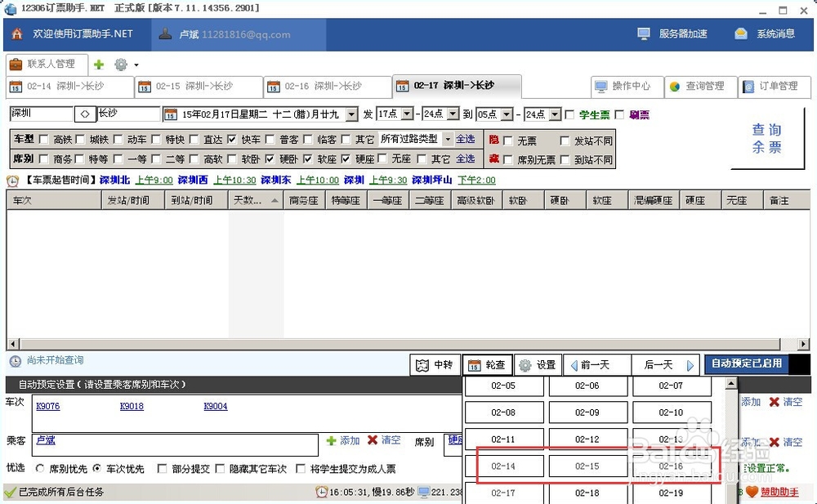Open the 中转 transfer query panel
817x504 pixels.
tap(435, 364)
